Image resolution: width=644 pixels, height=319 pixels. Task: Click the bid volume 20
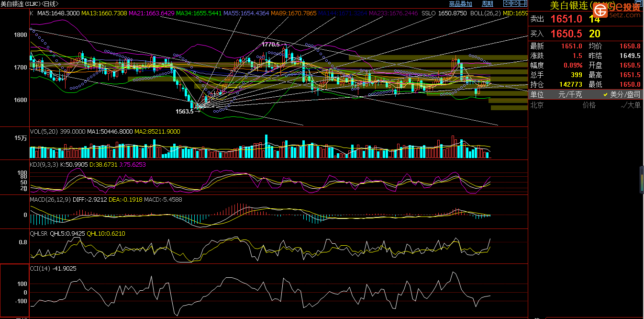[595, 34]
